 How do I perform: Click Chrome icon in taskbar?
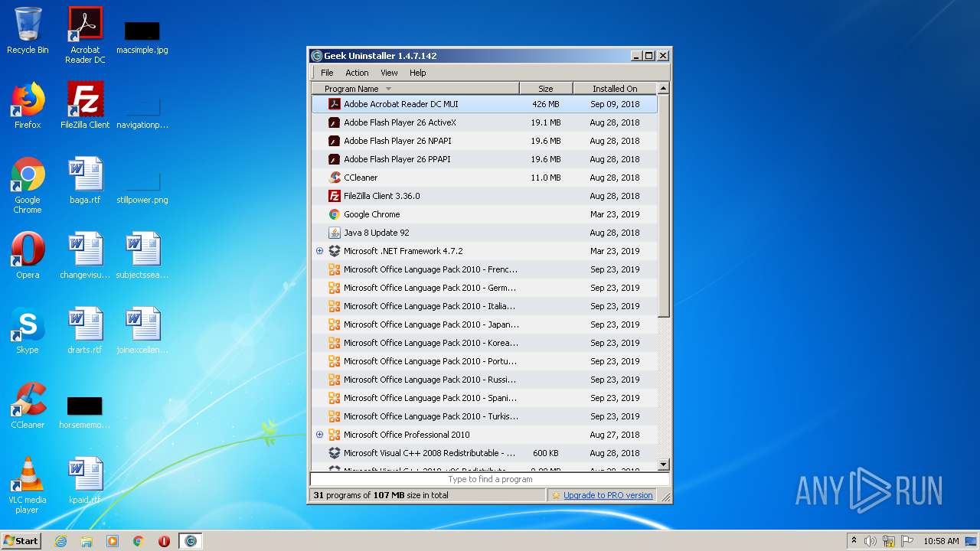[x=138, y=541]
